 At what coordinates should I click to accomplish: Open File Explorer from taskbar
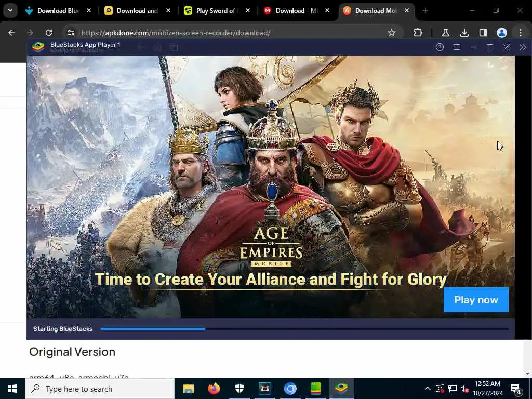[x=188, y=389]
